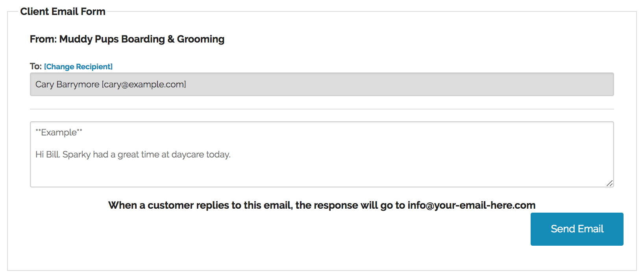Grab the textarea resize handle corner
This screenshot has width=644, height=278.
[609, 183]
